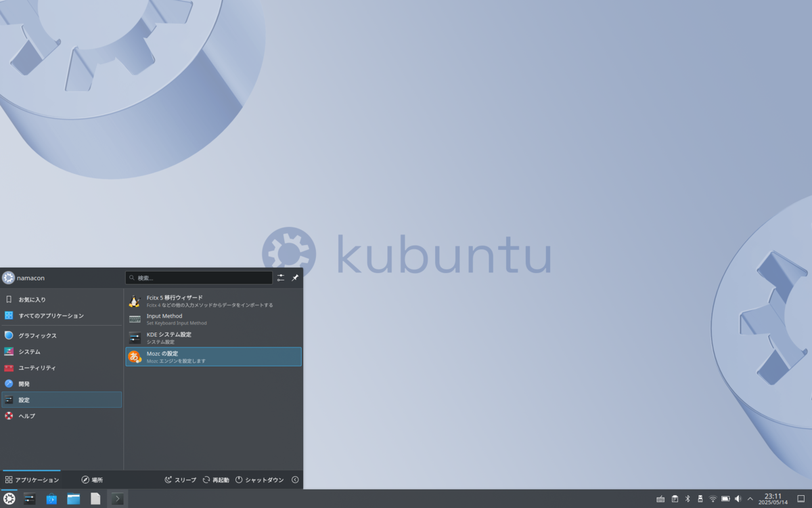
Task: Click the スリープ button
Action: pos(180,480)
